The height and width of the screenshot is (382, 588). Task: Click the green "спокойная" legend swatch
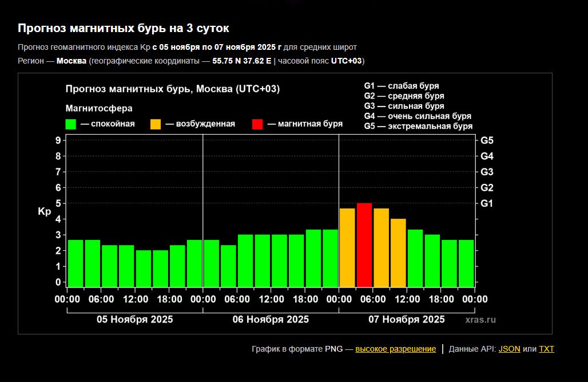pos(71,124)
